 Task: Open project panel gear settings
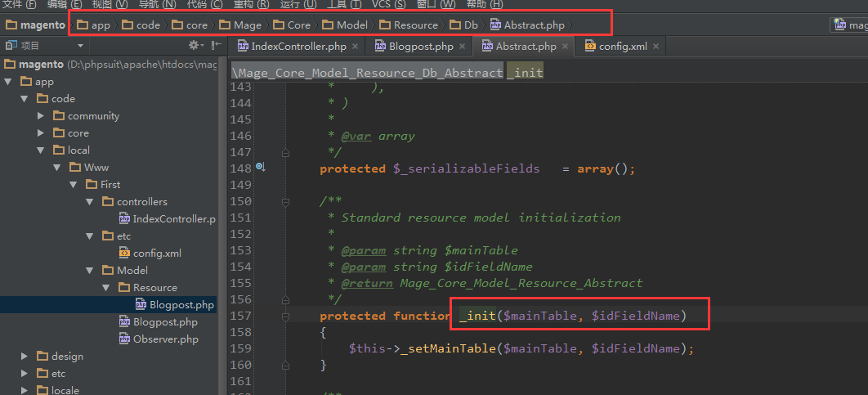click(x=195, y=46)
